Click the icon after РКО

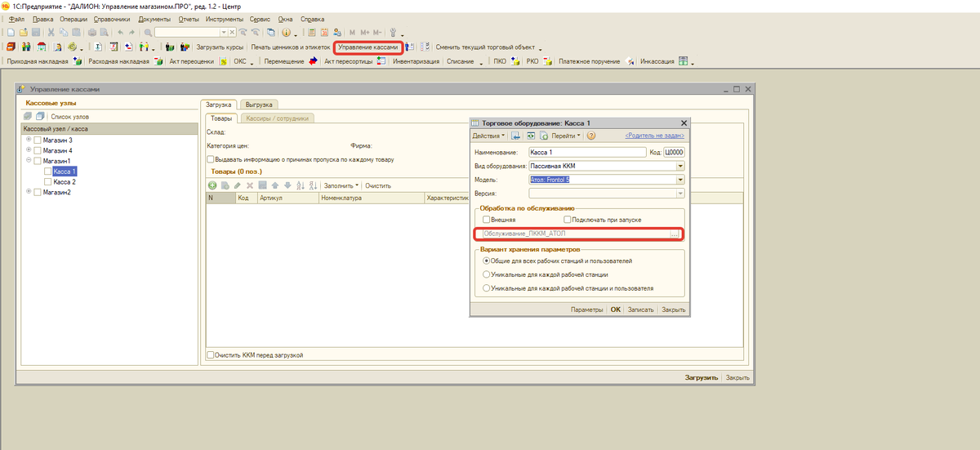click(x=547, y=61)
